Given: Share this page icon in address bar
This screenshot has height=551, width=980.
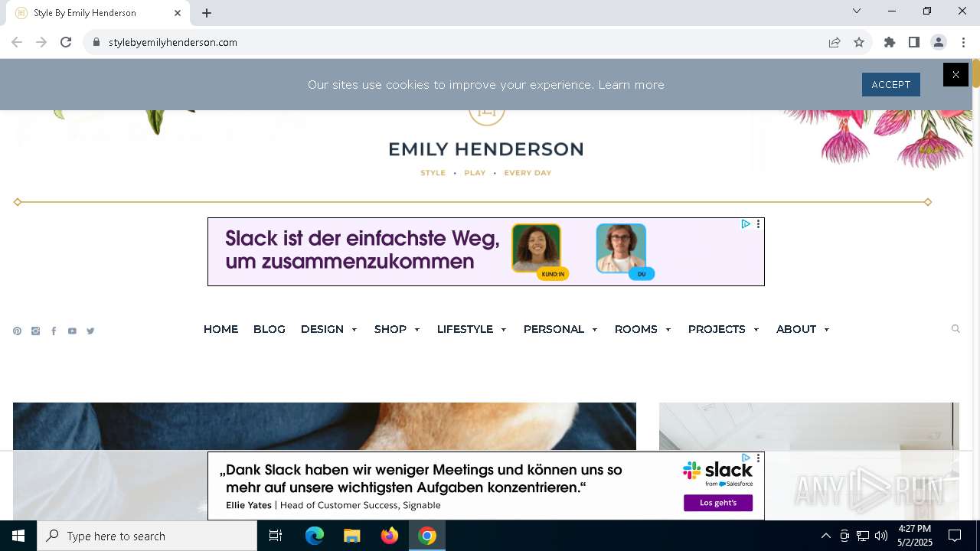Looking at the screenshot, I should click(835, 42).
